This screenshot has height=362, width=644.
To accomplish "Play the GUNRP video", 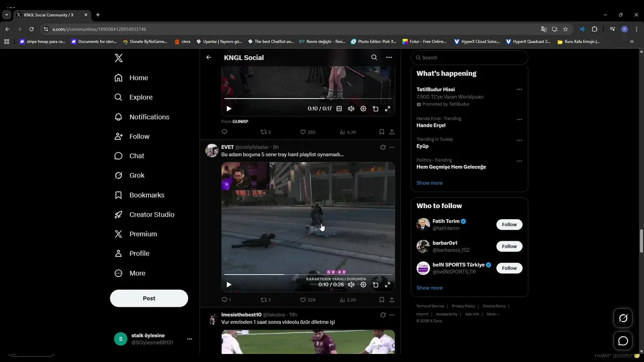I will (229, 109).
